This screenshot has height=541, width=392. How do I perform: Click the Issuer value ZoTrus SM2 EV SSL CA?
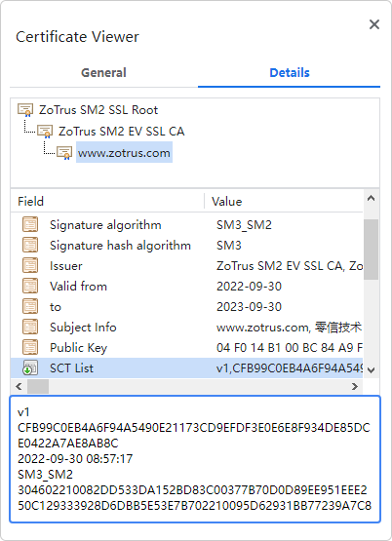[x=290, y=266]
